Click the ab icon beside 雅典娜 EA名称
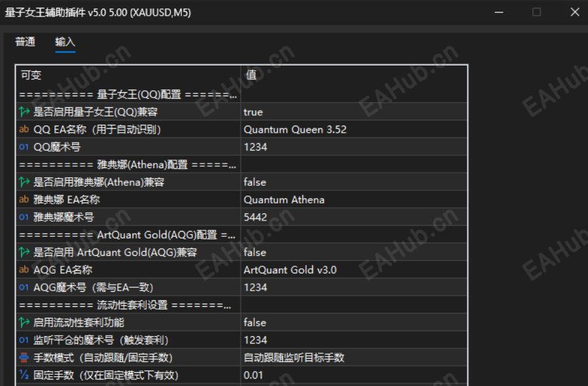This screenshot has height=386, width=588. (24, 200)
